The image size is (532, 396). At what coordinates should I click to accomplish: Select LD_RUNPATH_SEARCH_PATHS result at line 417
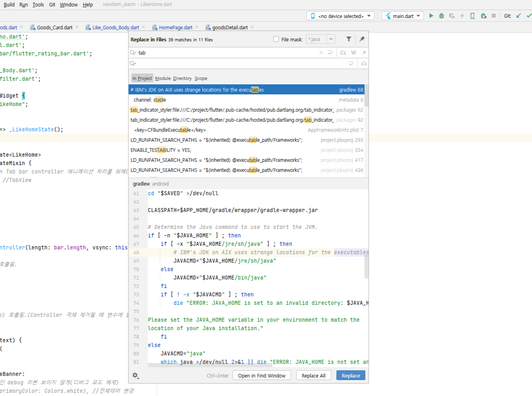point(246,160)
